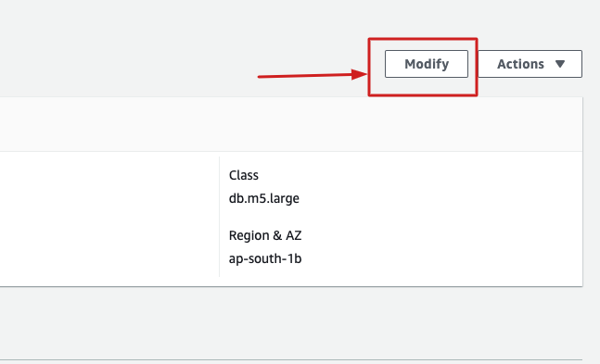Image resolution: width=600 pixels, height=364 pixels.
Task: Click the top edge of the red highlight box
Action: point(423,39)
